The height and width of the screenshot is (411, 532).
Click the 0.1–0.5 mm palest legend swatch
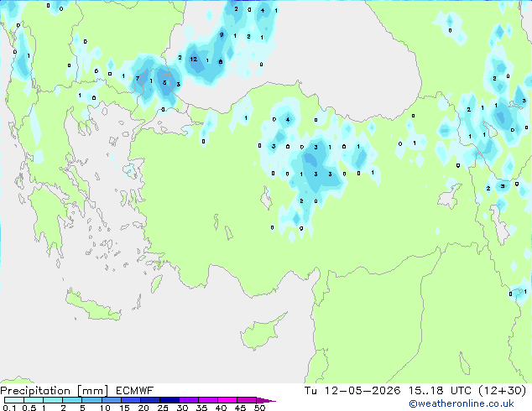14,400
